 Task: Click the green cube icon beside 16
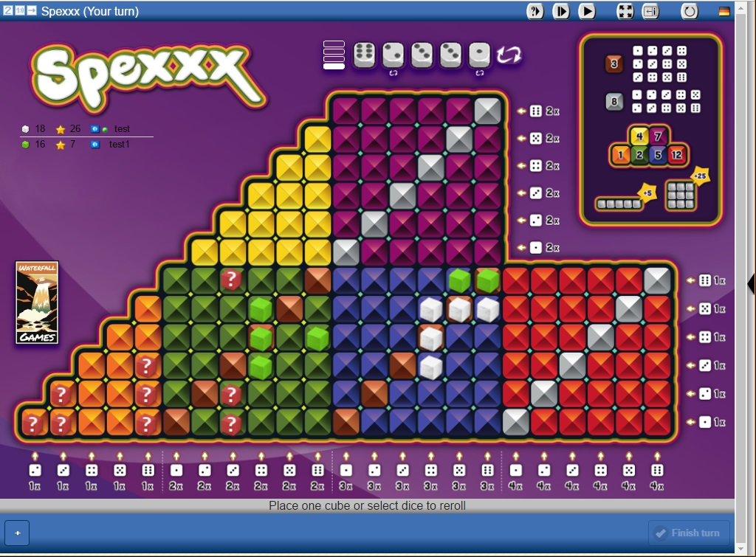coord(26,144)
